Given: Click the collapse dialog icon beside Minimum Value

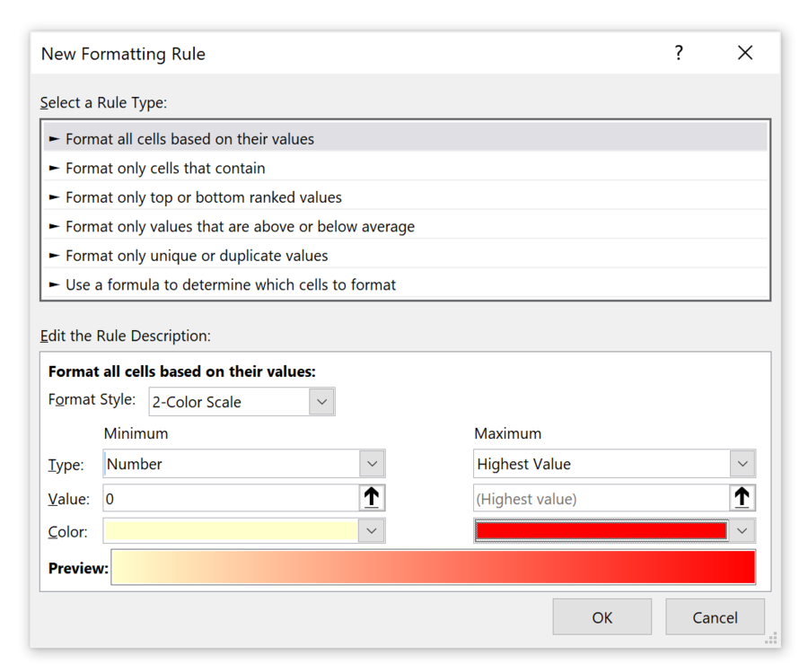Looking at the screenshot, I should [372, 498].
